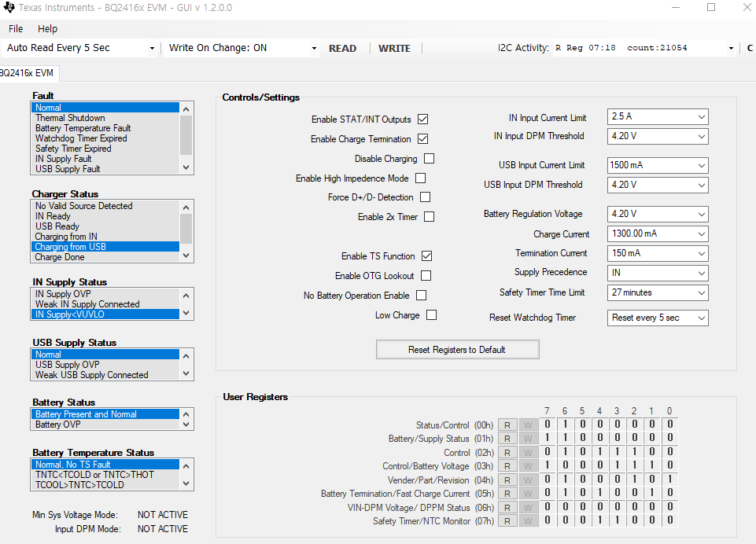Click IN Supply Status list up arrow
Viewport: 756px width, 544px height.
(x=186, y=295)
